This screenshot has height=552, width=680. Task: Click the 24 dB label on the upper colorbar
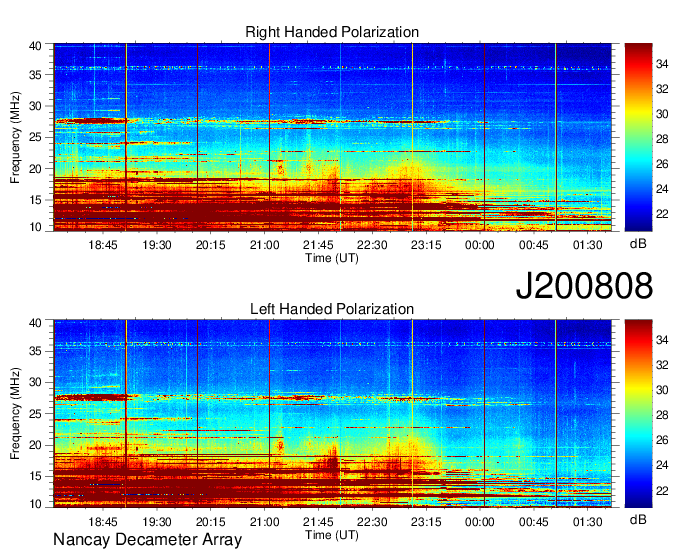662,189
